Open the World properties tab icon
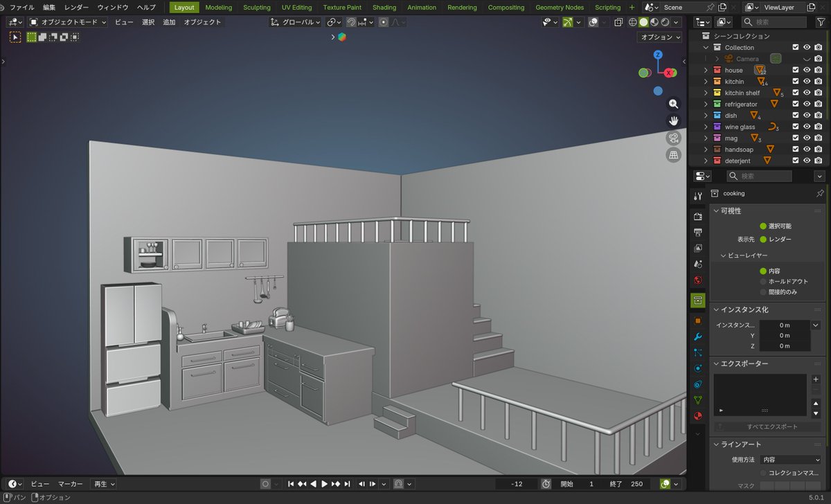 pos(698,280)
